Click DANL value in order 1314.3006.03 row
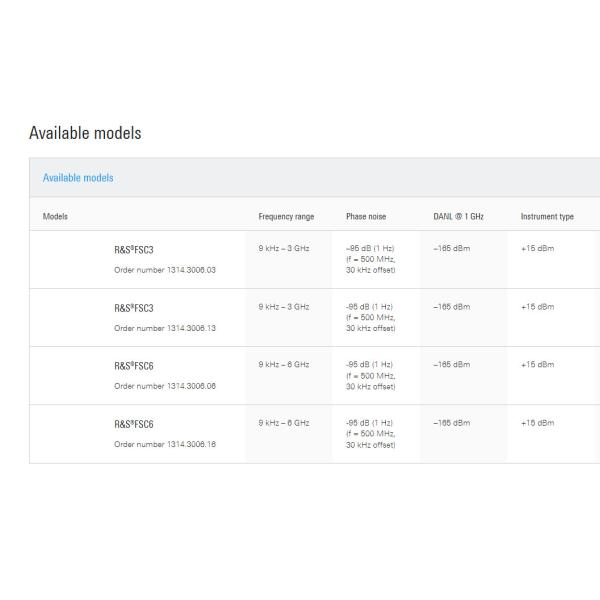Screen dimensions: 600x600 452,248
